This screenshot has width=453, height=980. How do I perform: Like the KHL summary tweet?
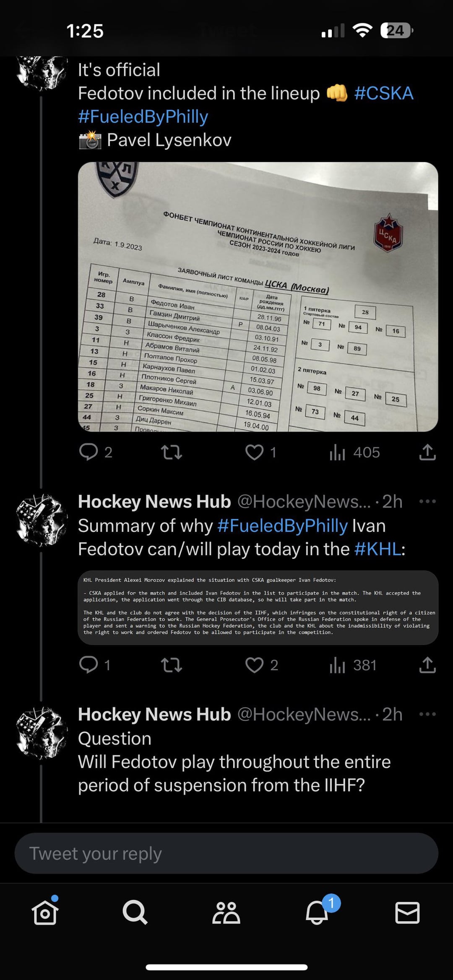coord(254,665)
